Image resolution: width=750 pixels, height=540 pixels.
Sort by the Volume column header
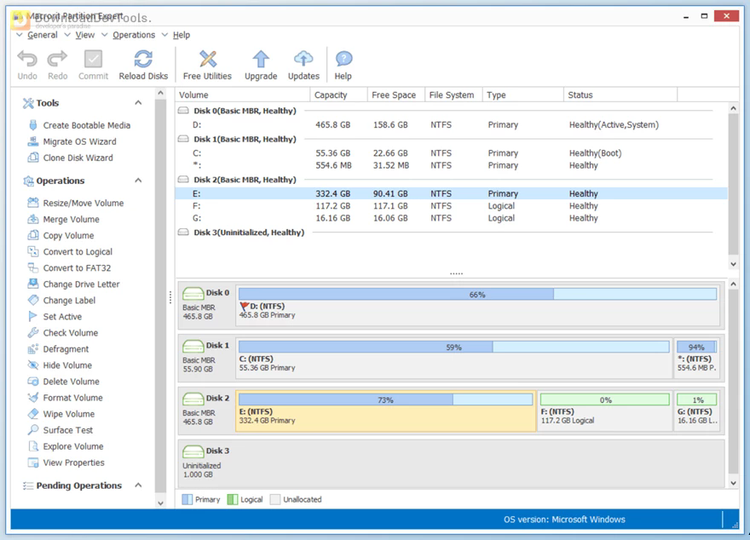(243, 95)
